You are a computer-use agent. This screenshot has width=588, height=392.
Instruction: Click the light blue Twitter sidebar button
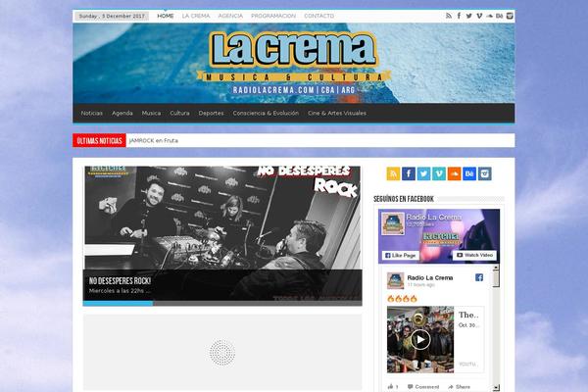(423, 173)
